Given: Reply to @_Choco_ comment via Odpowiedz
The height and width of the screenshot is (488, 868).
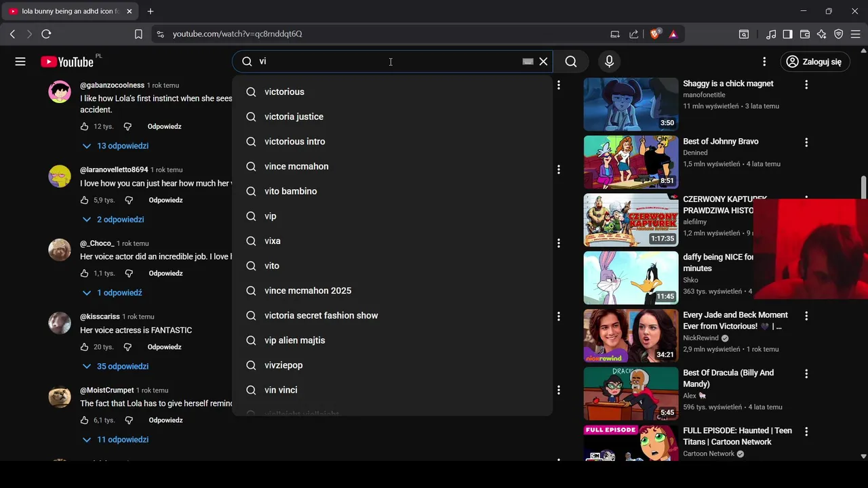Looking at the screenshot, I should pyautogui.click(x=165, y=274).
